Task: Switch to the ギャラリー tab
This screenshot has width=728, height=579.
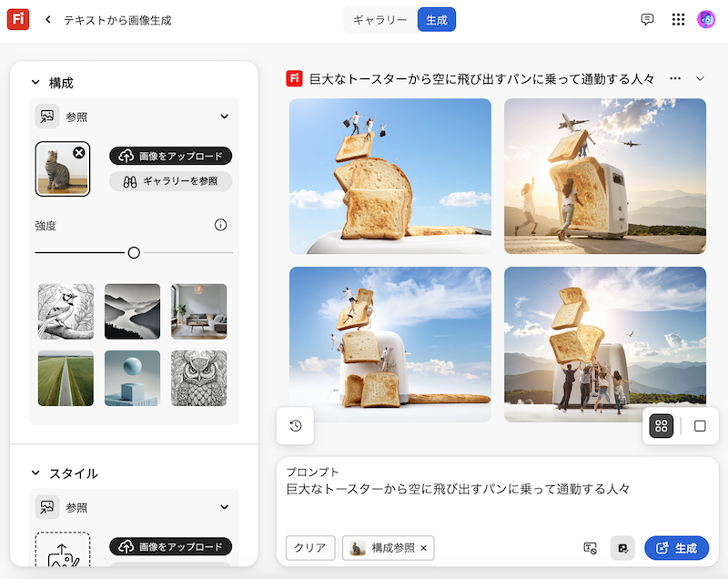Action: (x=379, y=20)
